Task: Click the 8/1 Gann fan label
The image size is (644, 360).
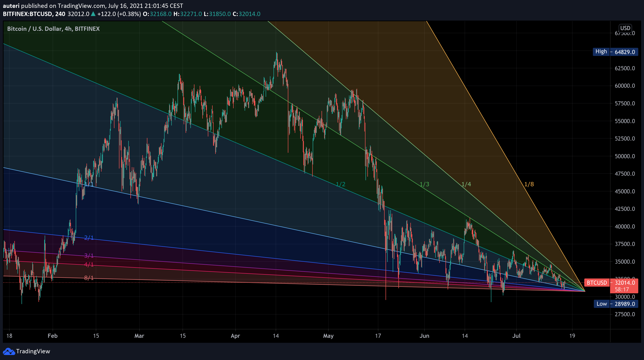Action: pos(89,278)
